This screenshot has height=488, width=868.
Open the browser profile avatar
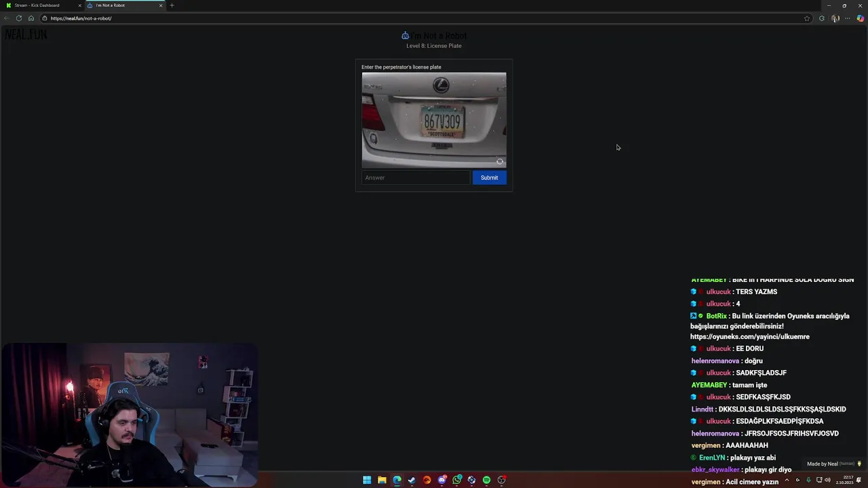835,18
